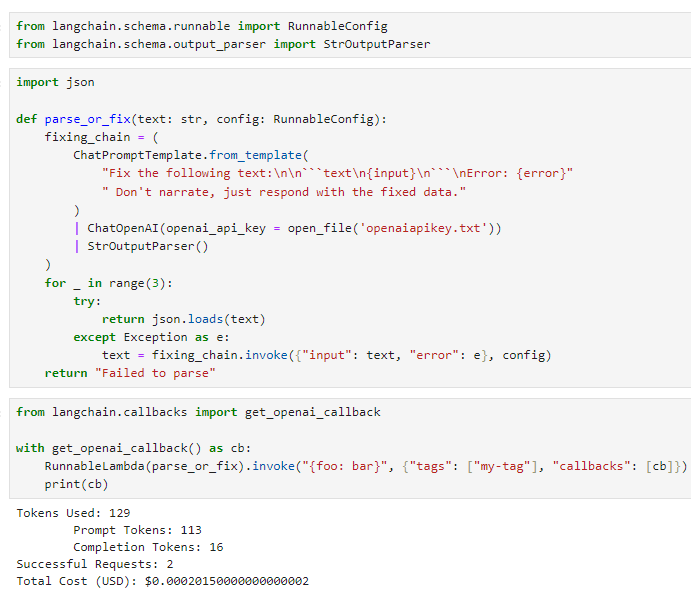Image resolution: width=691 pixels, height=591 pixels.
Task: Click 'StrOutputParser' in the second import line
Action: point(377,44)
